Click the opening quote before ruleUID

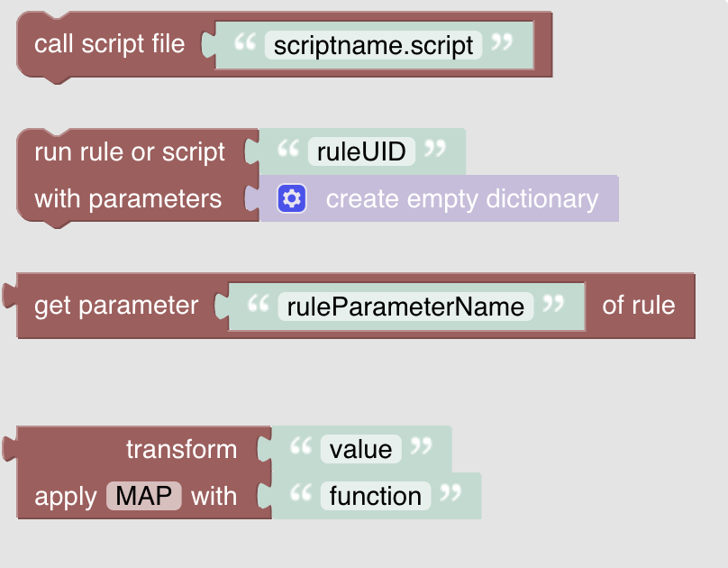287,150
